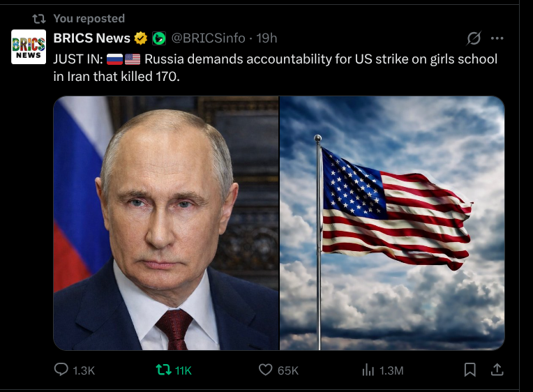
Task: Click the reply speech bubble icon
Action: 62,370
